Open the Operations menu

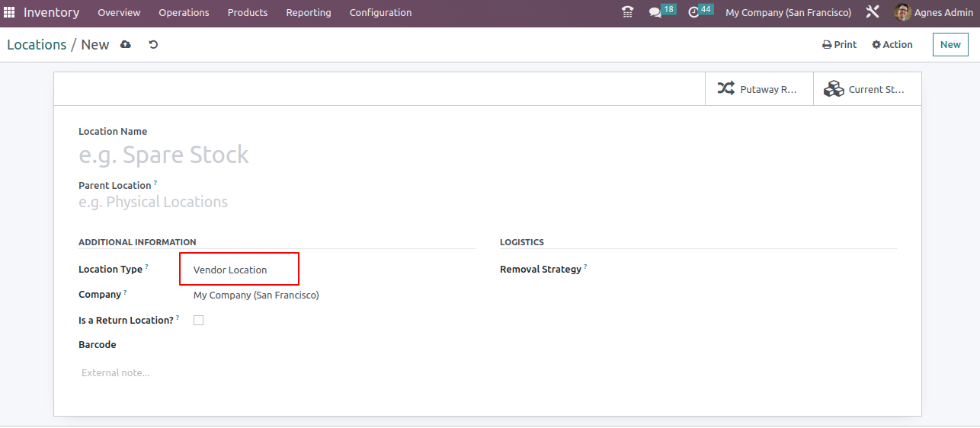click(184, 12)
